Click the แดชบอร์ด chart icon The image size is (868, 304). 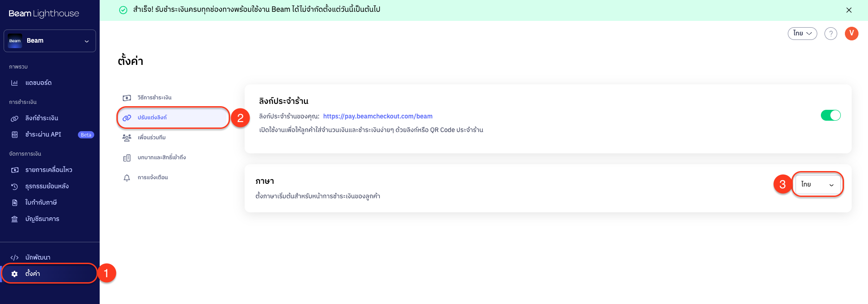[x=14, y=83]
